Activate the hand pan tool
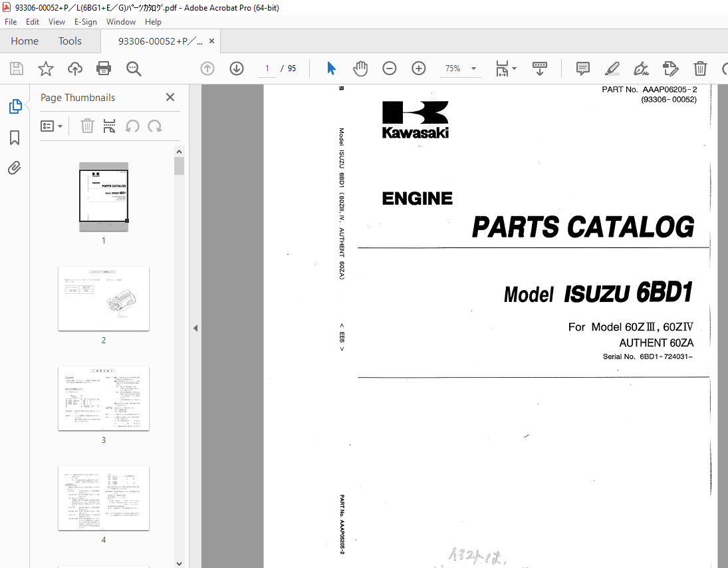Screen dimensions: 728x568 tap(360, 69)
